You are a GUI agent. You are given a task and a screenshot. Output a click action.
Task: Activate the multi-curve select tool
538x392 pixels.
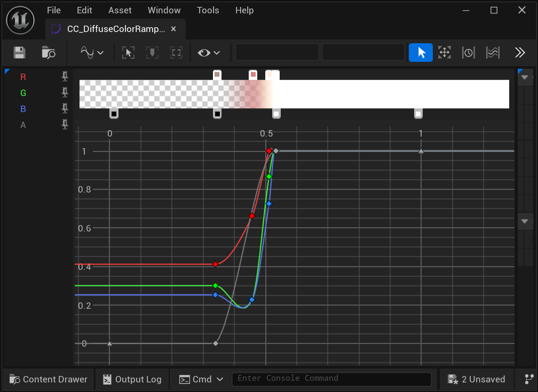point(493,52)
